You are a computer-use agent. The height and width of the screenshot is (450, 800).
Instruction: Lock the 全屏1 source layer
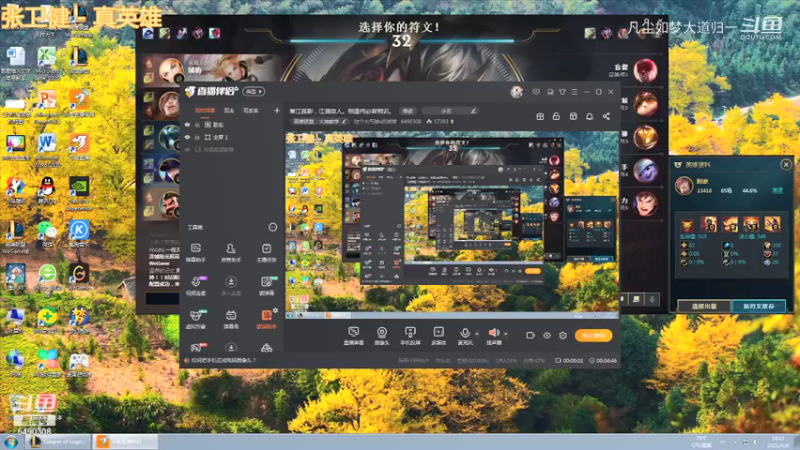pos(197,137)
